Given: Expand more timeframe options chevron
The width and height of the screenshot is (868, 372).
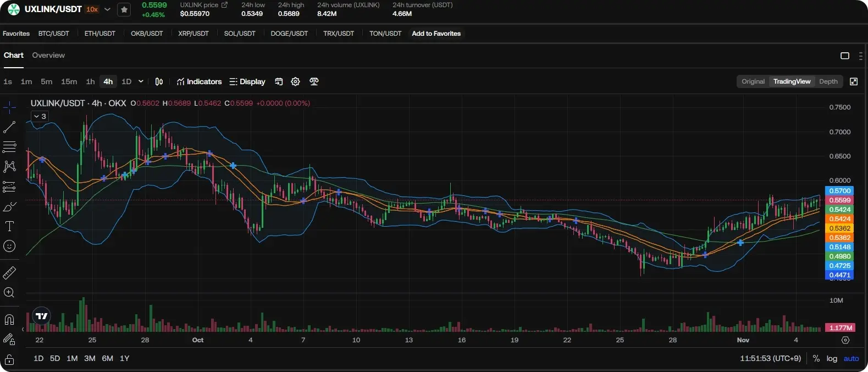Looking at the screenshot, I should point(141,81).
